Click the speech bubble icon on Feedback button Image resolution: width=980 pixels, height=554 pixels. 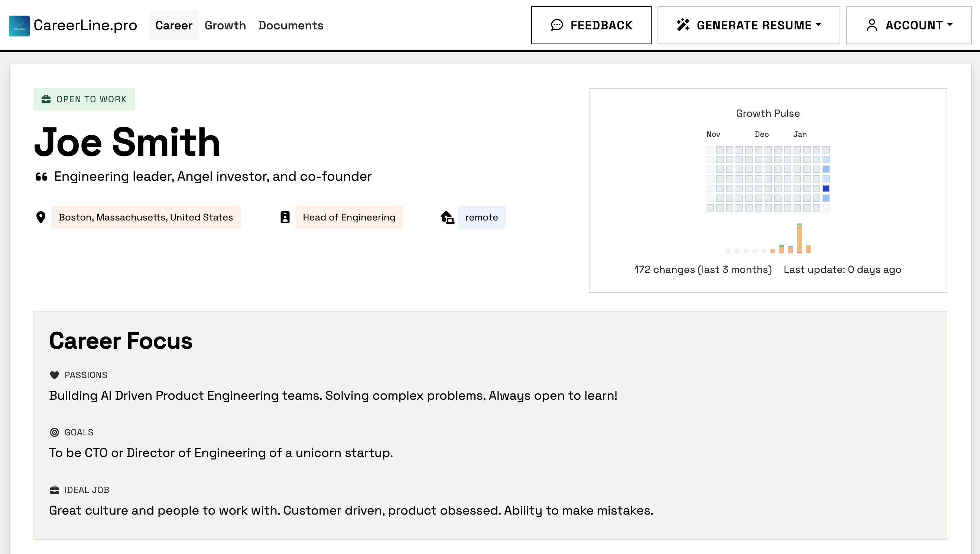(557, 25)
